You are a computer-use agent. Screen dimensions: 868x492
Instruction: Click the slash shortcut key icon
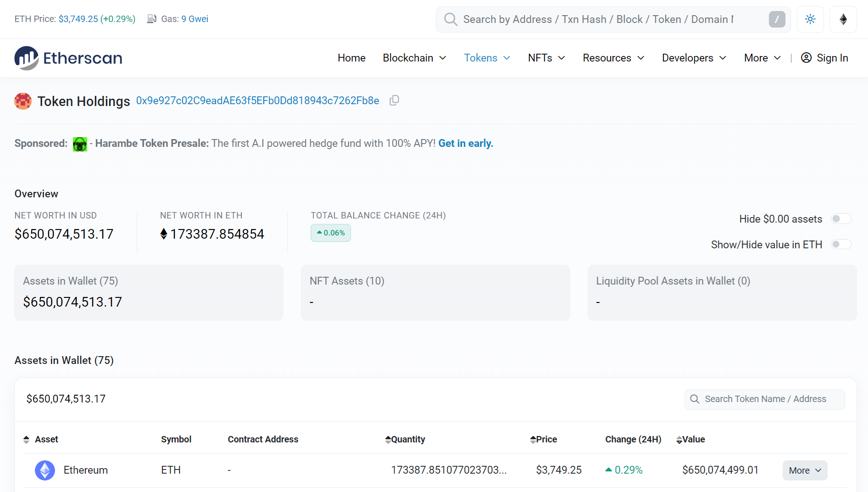coord(777,19)
